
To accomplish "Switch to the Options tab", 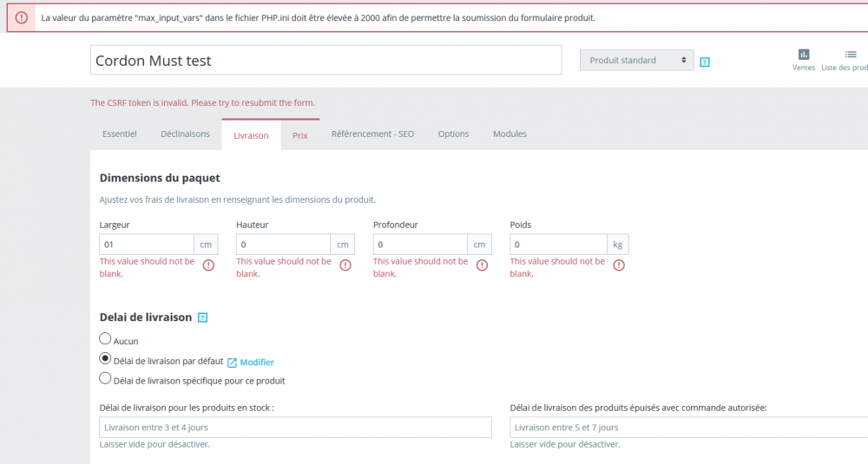I will click(x=453, y=134).
